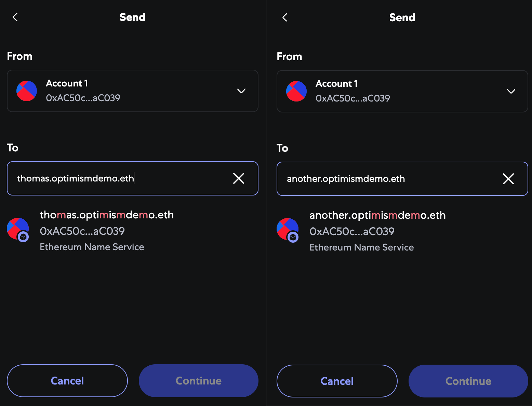The height and width of the screenshot is (406, 532).
Task: Clear the another.optimismdemo.eth address field
Action: point(508,179)
